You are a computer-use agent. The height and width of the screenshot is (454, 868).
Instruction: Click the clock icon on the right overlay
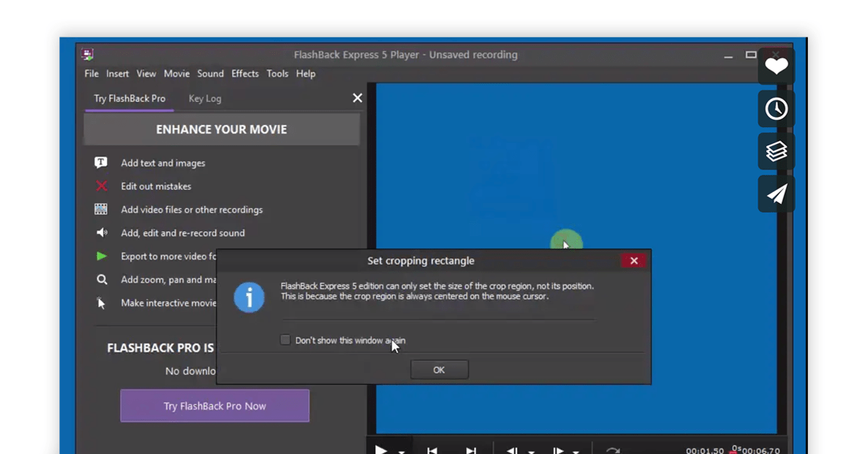pos(776,108)
